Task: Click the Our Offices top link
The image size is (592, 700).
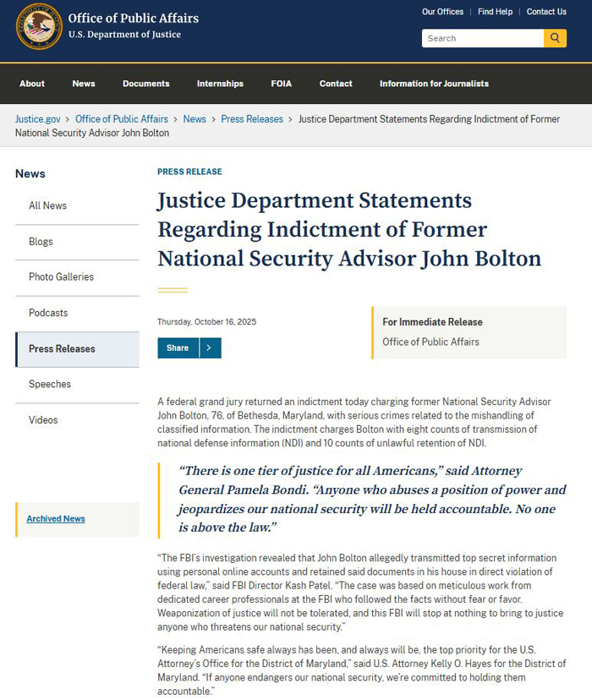Action: click(x=442, y=12)
